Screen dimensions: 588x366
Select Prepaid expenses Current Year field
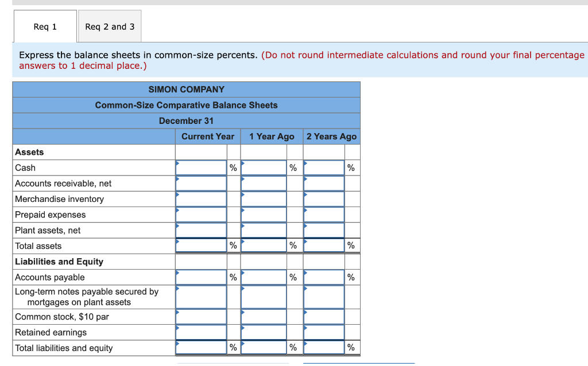(x=201, y=215)
